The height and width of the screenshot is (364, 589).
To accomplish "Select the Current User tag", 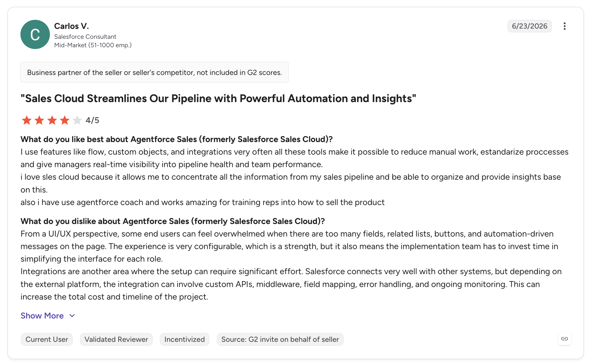I will coord(47,339).
